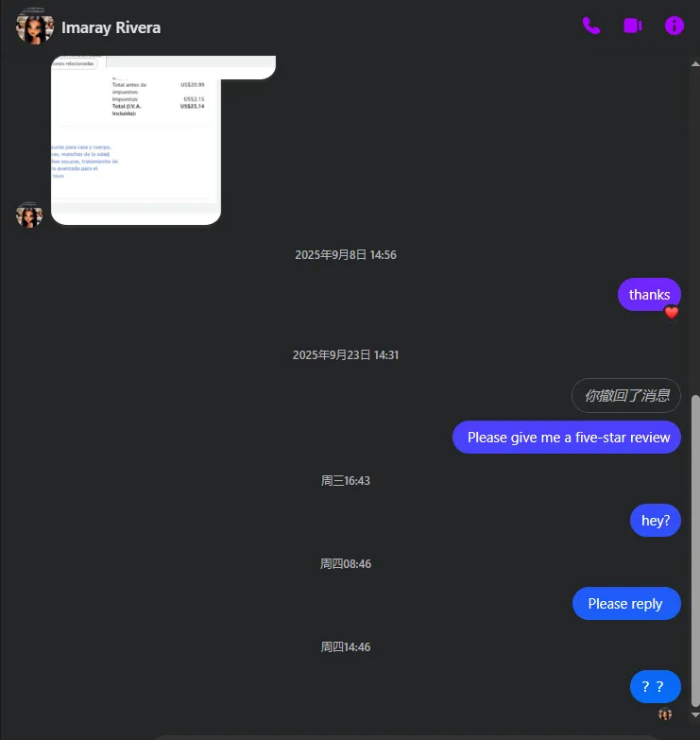Click the thanks message bubble
Screen dimensions: 700x740
[x=649, y=295]
